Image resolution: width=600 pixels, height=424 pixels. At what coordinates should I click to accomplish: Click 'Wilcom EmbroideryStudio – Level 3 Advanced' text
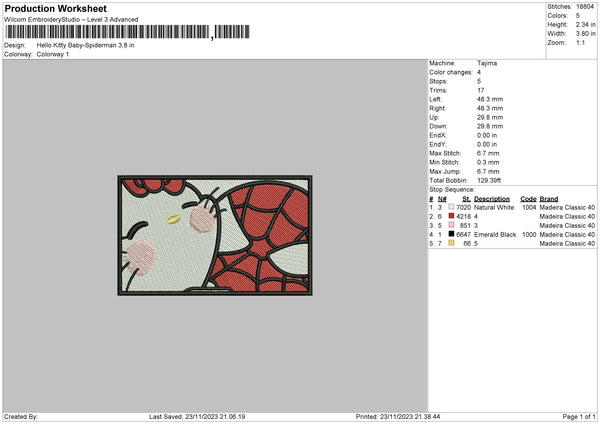pos(71,20)
